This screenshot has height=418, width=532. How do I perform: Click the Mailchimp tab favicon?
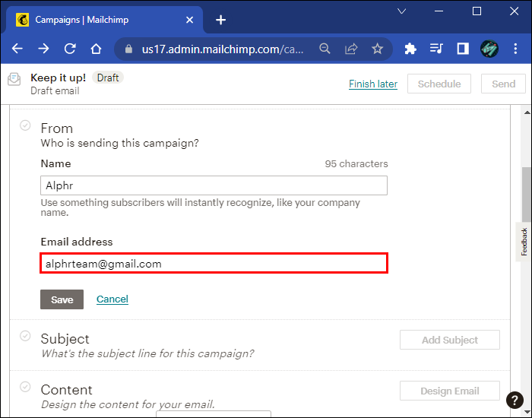(x=22, y=20)
